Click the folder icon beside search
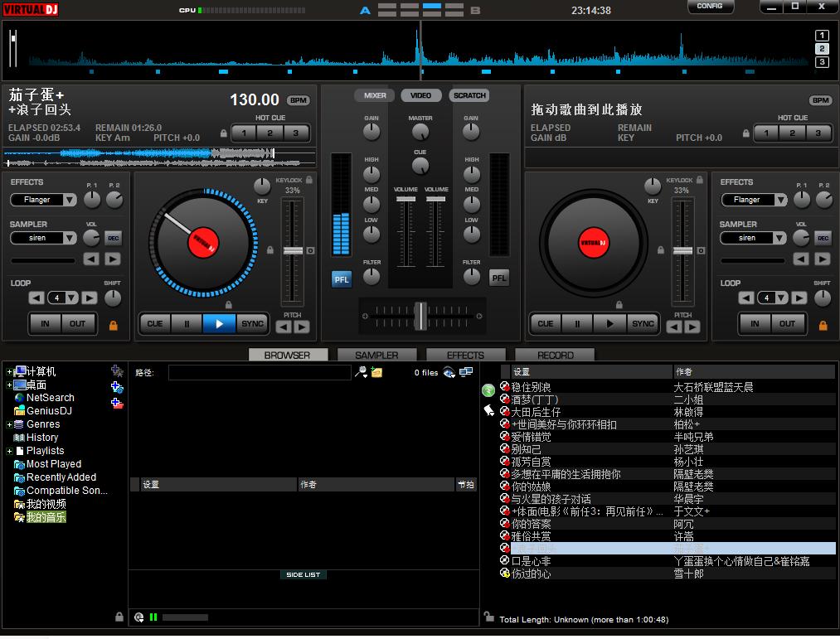 tap(376, 372)
